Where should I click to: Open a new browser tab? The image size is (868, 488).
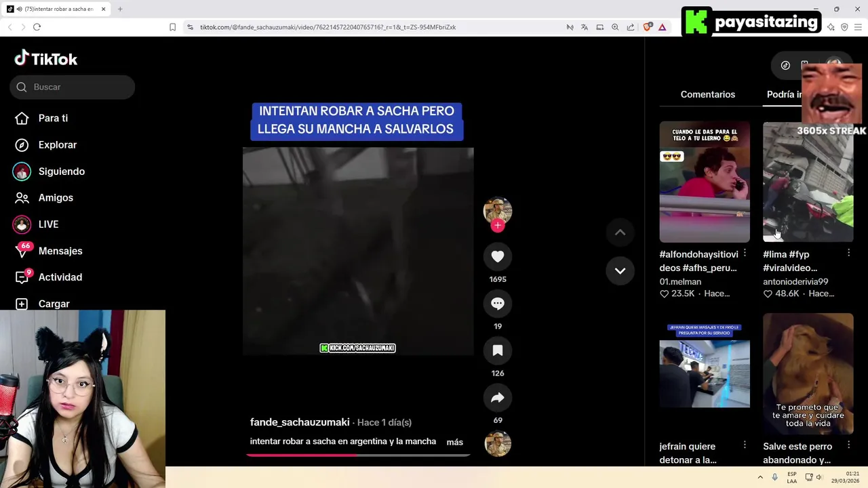[120, 9]
